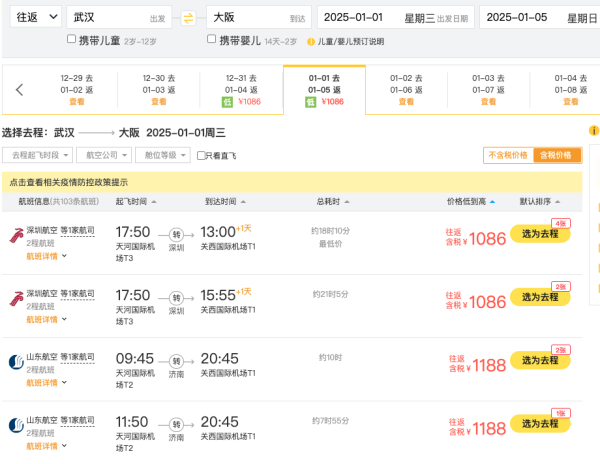Sort by total duration arrow

347,202
